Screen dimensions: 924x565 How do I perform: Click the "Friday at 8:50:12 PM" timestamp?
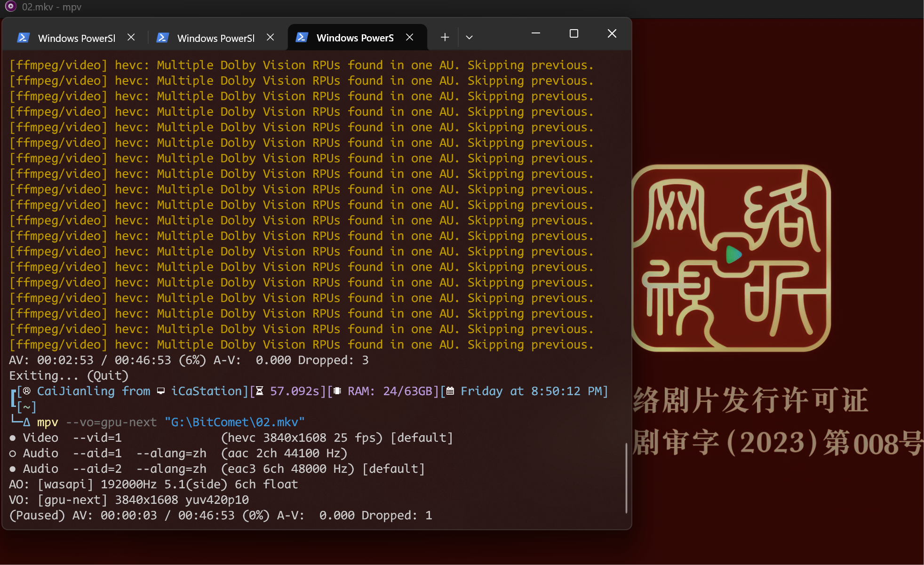pyautogui.click(x=531, y=391)
